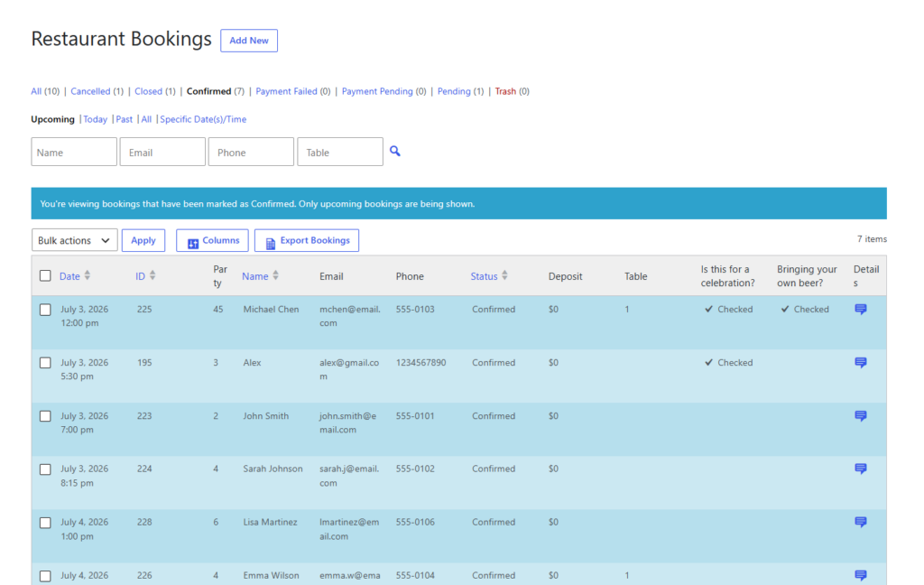Viewport: 924px width, 585px height.
Task: Open details icon for Michael Chen booking
Action: (x=860, y=310)
